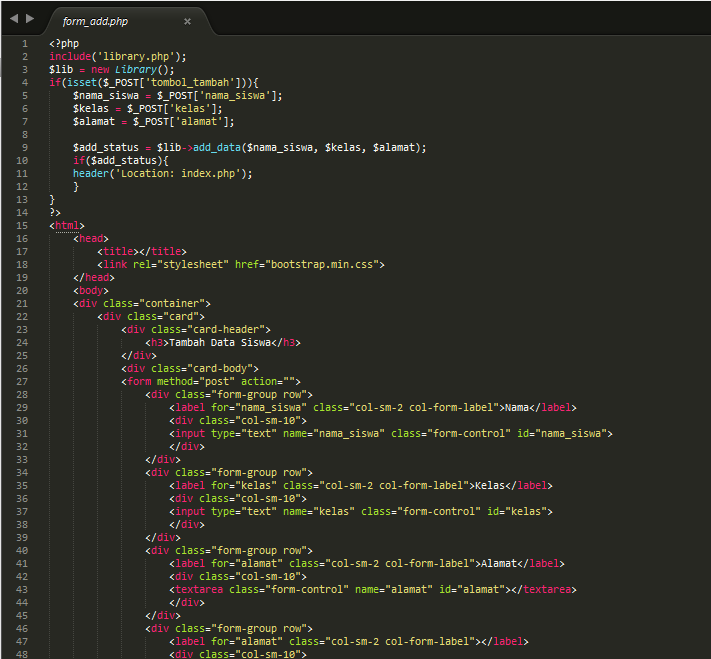The image size is (711, 659).
Task: Click the include('library.php') line
Action: click(118, 57)
